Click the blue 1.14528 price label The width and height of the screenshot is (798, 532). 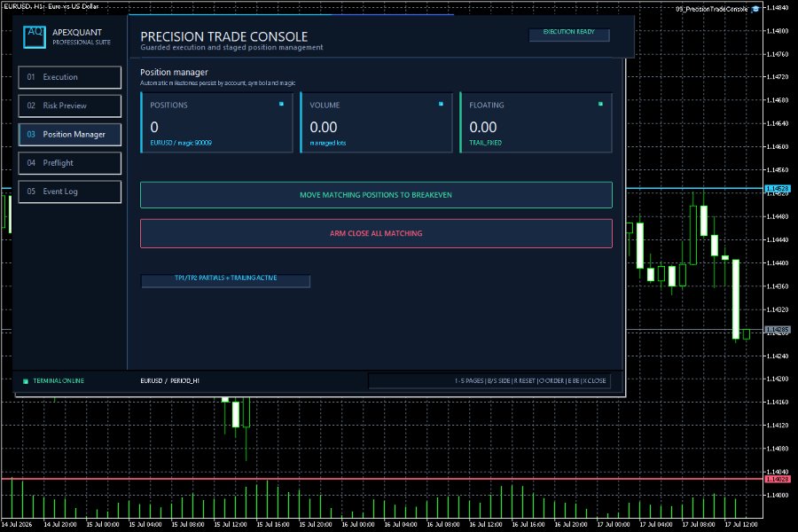778,188
